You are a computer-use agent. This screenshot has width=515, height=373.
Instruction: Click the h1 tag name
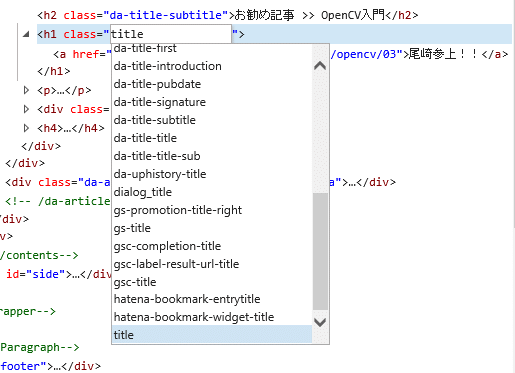tap(50, 34)
